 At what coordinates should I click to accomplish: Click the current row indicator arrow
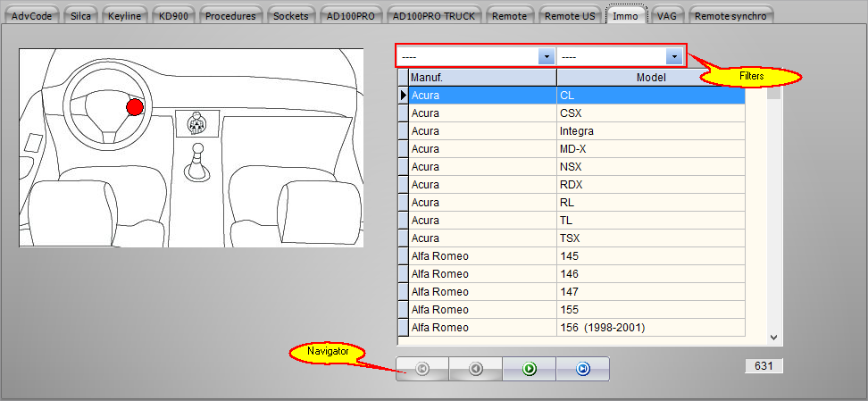click(403, 96)
